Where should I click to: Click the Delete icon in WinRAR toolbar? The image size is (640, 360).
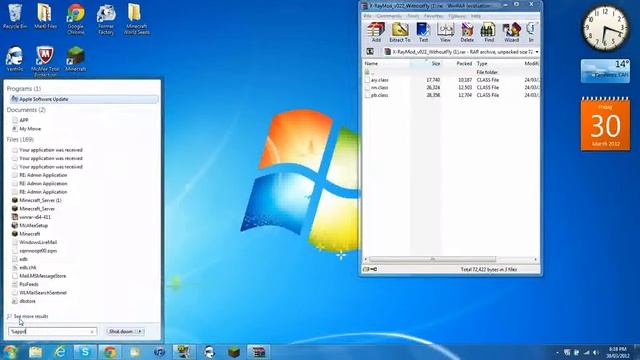click(x=467, y=32)
